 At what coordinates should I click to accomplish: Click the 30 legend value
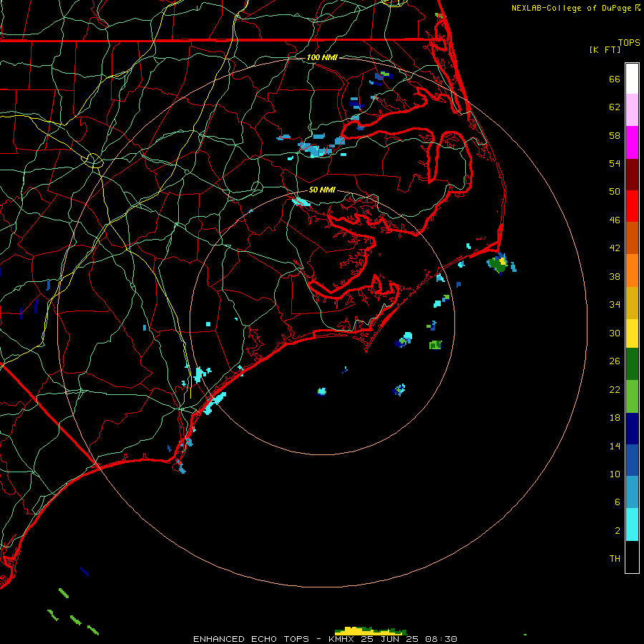(615, 333)
